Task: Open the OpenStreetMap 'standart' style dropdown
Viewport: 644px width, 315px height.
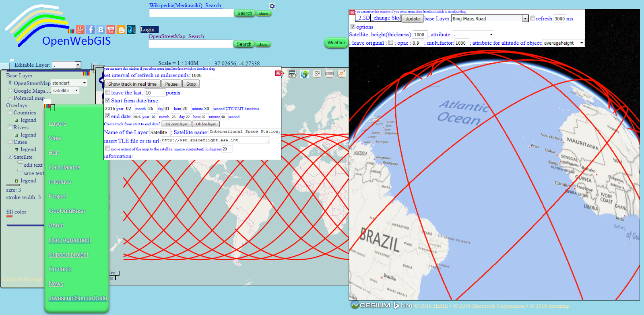Action: [69, 83]
